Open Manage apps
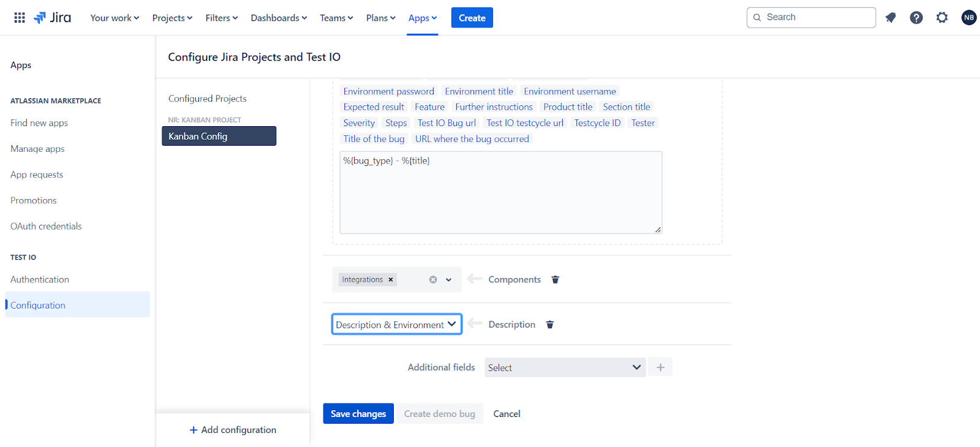The image size is (980, 447). 37,149
